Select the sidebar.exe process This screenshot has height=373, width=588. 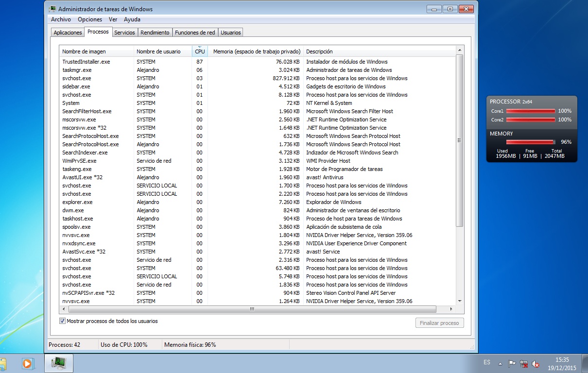coord(258,86)
